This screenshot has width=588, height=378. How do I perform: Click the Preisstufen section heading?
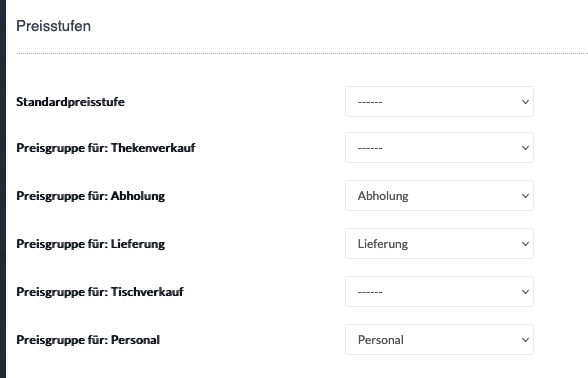point(54,26)
